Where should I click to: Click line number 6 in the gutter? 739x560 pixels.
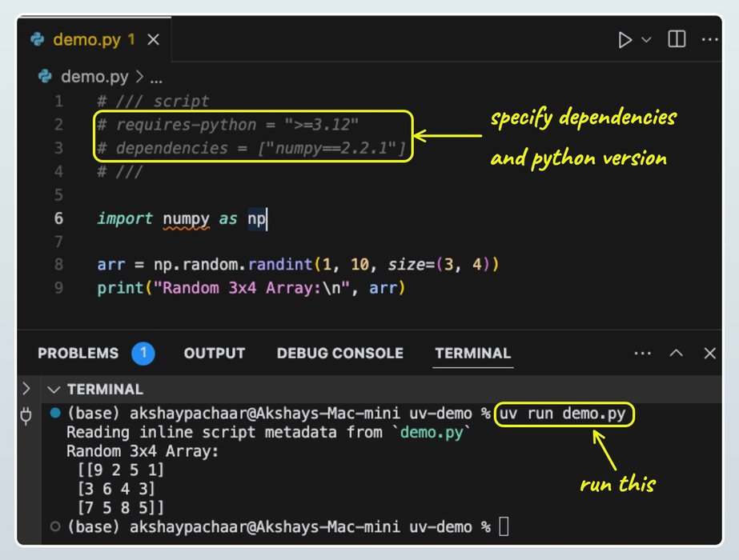[x=58, y=218]
